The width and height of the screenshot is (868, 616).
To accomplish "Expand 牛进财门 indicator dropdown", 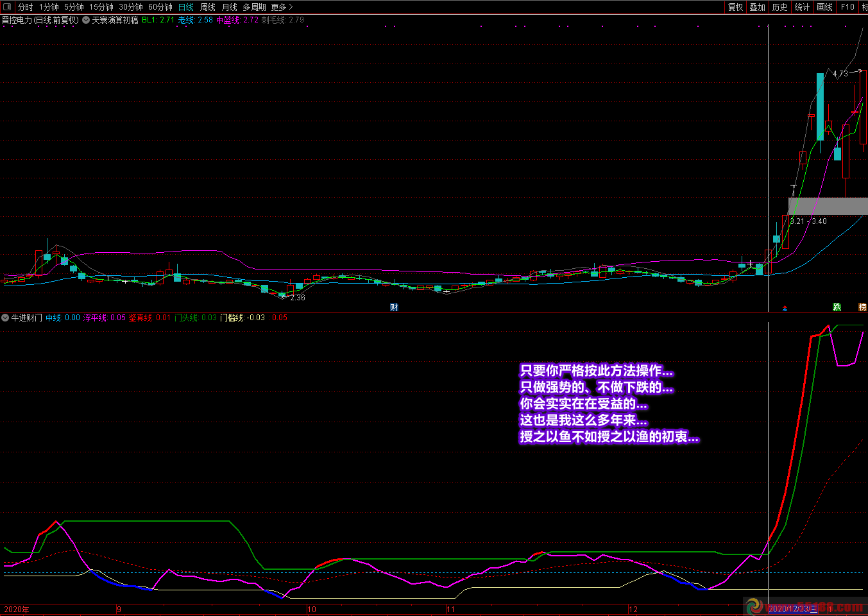I will (5, 318).
